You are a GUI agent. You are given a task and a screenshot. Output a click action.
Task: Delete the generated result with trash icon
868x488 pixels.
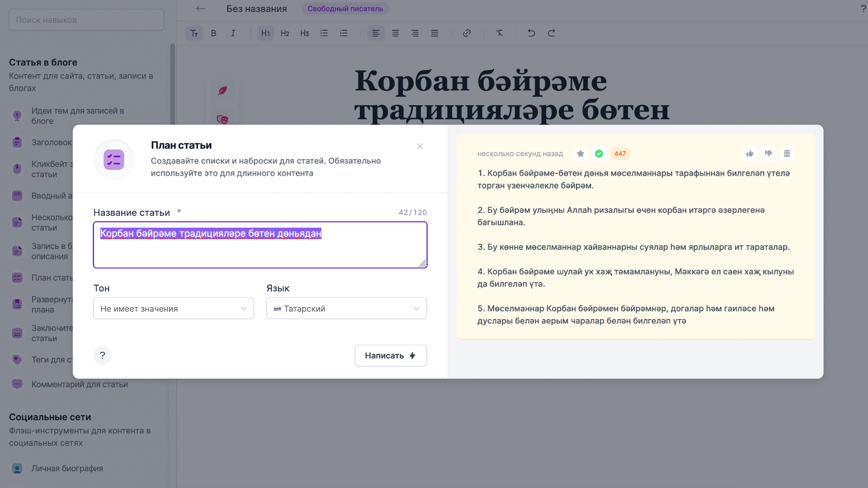click(x=787, y=154)
